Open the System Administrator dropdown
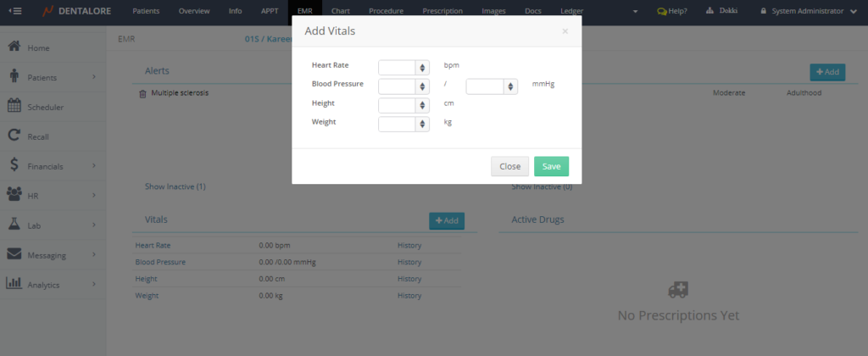 (808, 11)
